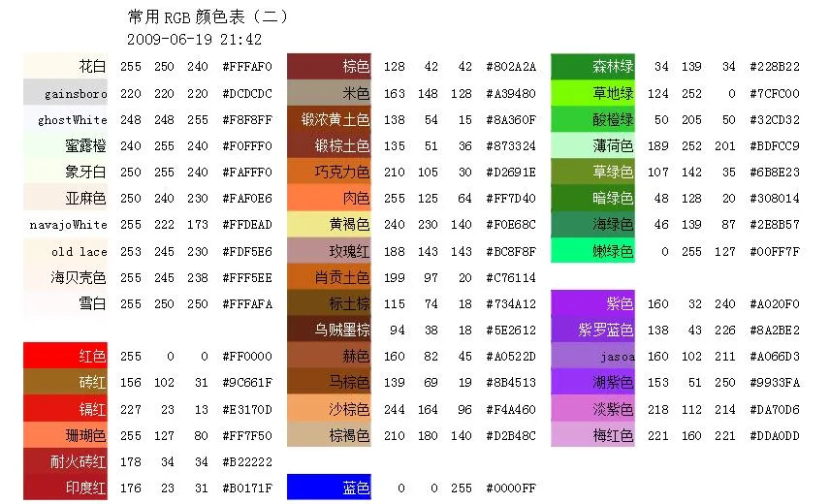
Task: Choose the 锻棕土色 swatch
Action: coord(329,145)
